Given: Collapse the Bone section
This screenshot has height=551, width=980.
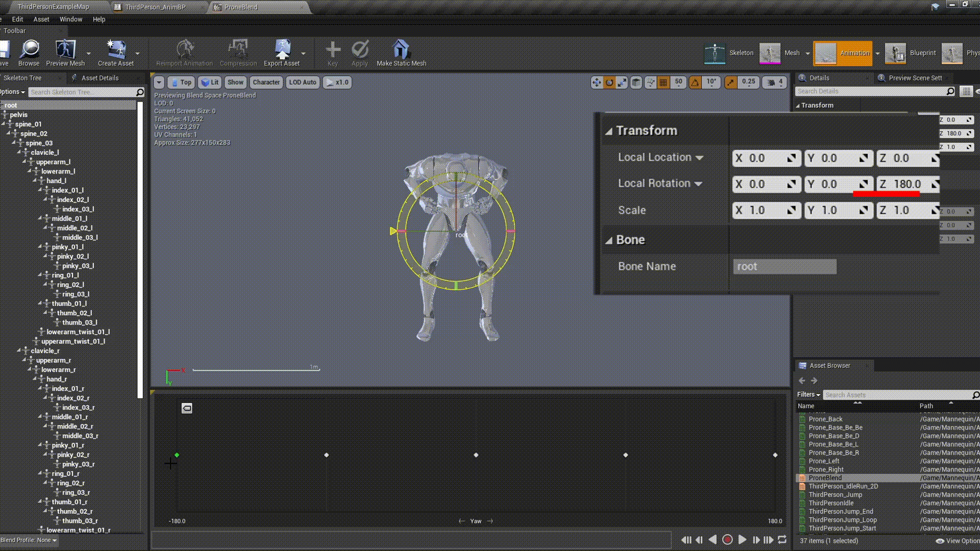Looking at the screenshot, I should point(608,240).
